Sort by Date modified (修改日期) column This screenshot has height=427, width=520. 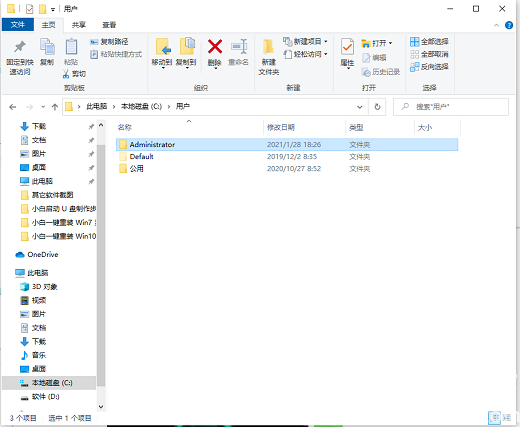pyautogui.click(x=304, y=127)
